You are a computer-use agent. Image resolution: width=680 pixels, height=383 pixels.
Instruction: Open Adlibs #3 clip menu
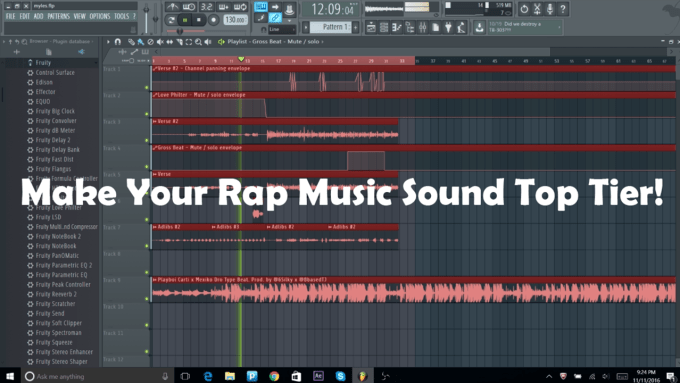pyautogui.click(x=214, y=227)
